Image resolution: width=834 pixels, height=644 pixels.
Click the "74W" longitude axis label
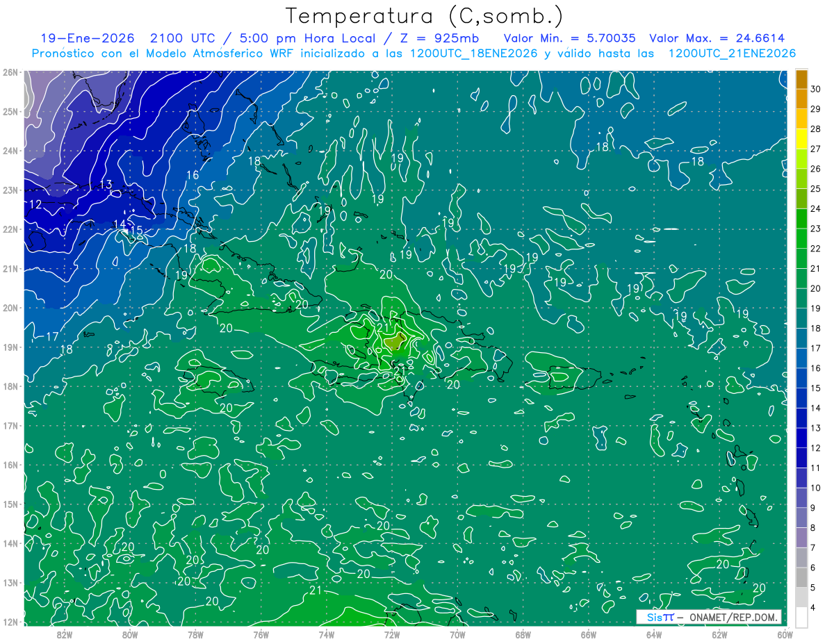[x=327, y=635]
